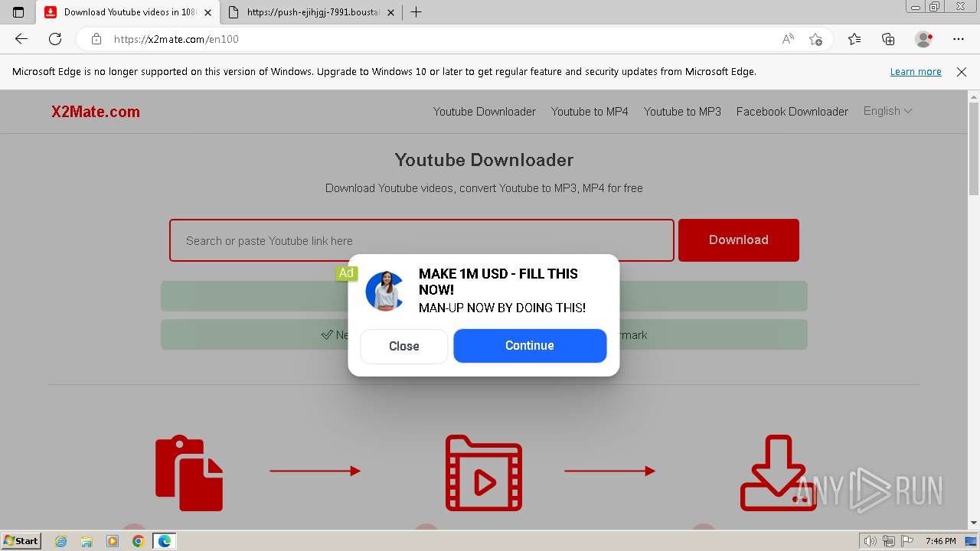This screenshot has width=980, height=551.
Task: Open Chrome from taskbar
Action: [x=138, y=541]
